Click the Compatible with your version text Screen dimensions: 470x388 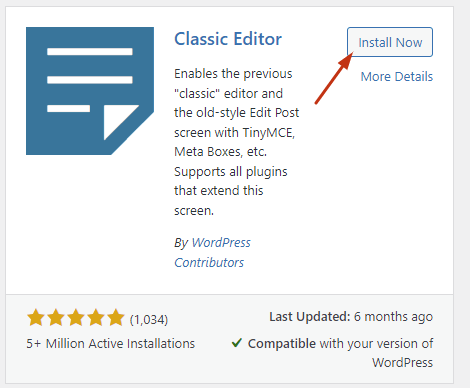click(340, 344)
